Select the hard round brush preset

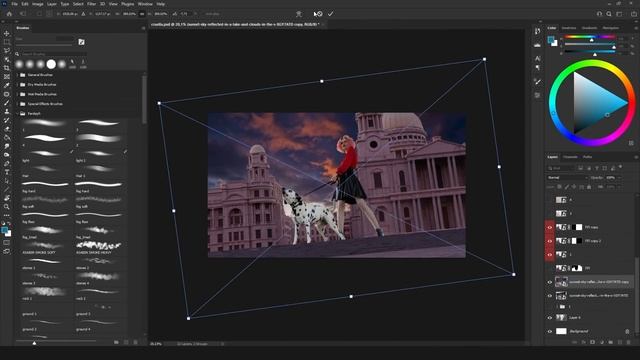tap(51, 64)
